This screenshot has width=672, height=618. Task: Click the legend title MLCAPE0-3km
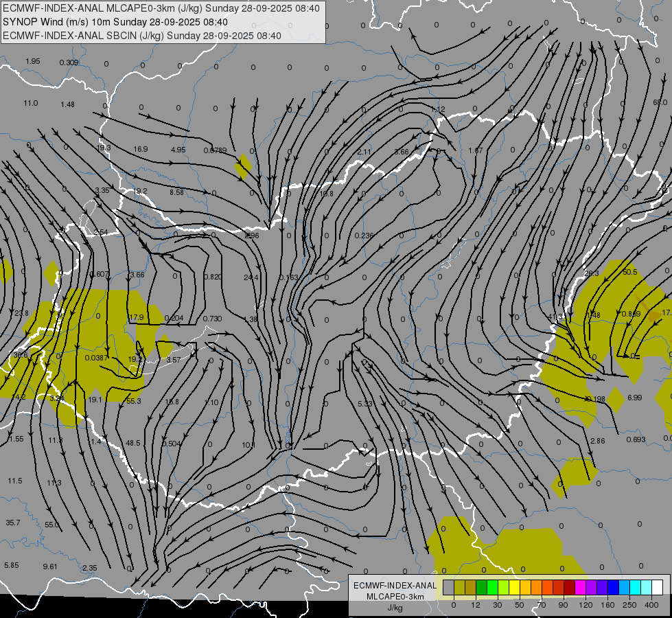(x=395, y=597)
